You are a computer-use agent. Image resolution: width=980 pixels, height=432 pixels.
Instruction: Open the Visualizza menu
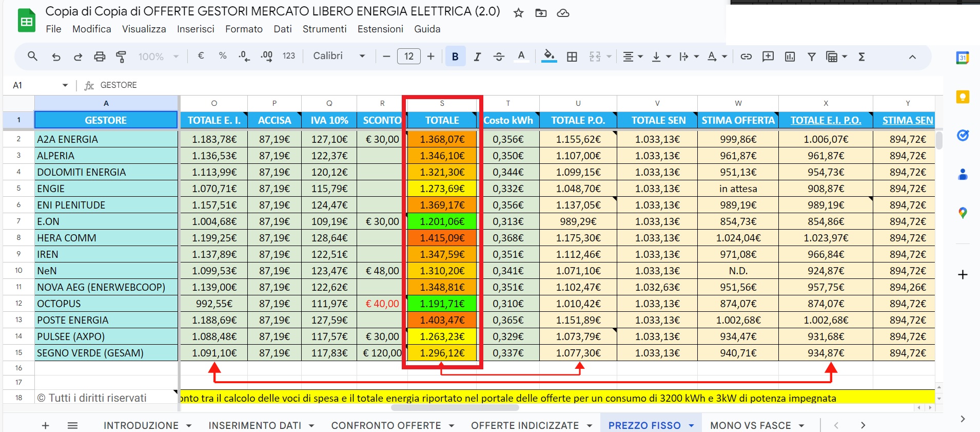coord(144,29)
